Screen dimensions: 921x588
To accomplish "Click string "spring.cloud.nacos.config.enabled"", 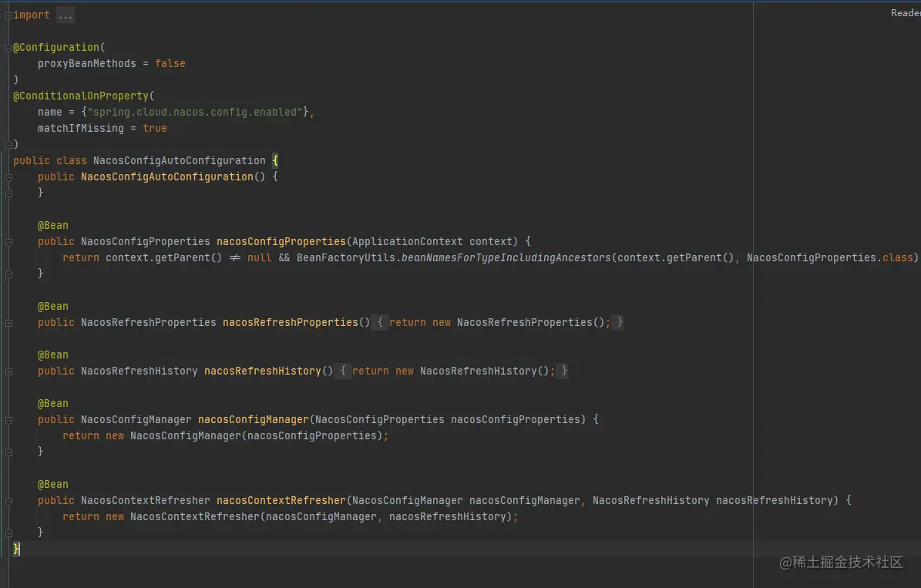I will (x=195, y=113).
